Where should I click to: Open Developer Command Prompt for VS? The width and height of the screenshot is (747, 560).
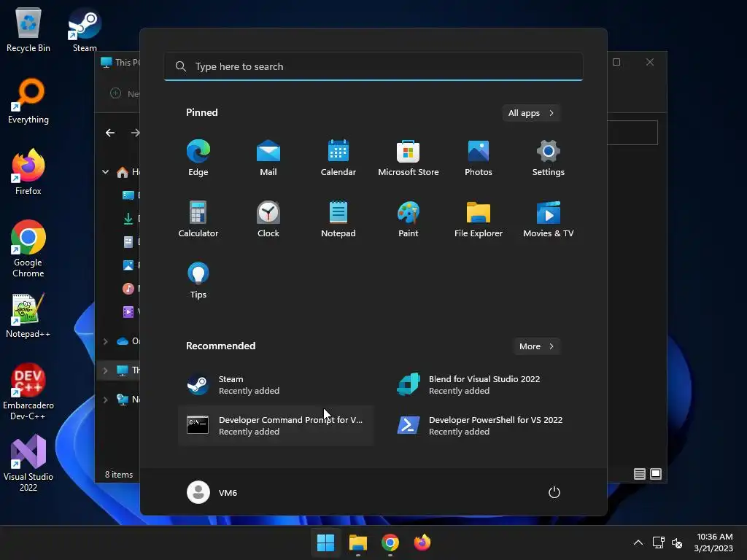[x=275, y=426]
